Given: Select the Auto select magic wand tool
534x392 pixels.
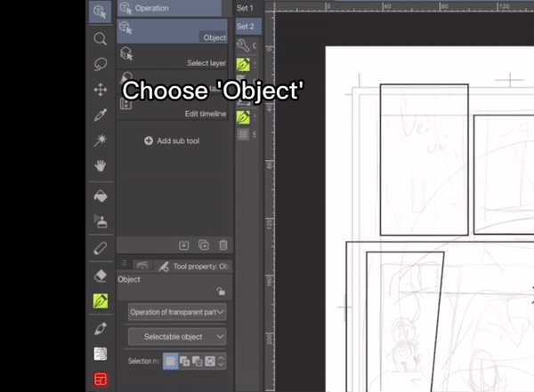Looking at the screenshot, I should click(x=100, y=140).
